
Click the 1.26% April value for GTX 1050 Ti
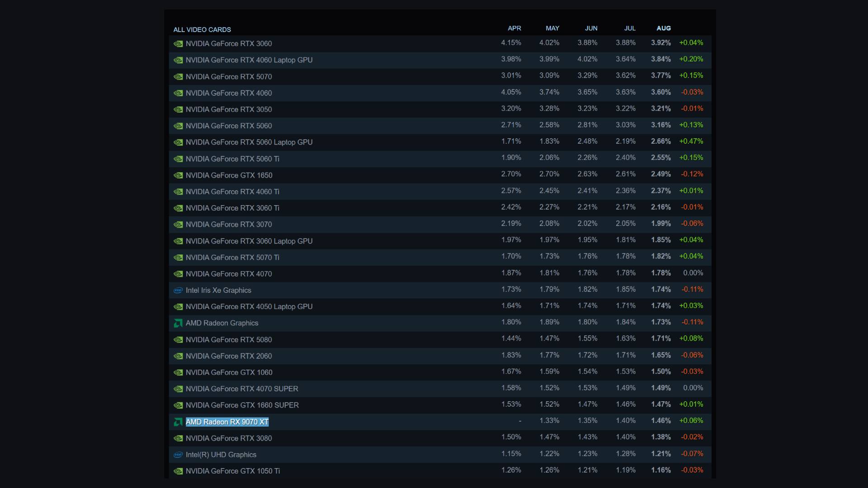pyautogui.click(x=511, y=470)
